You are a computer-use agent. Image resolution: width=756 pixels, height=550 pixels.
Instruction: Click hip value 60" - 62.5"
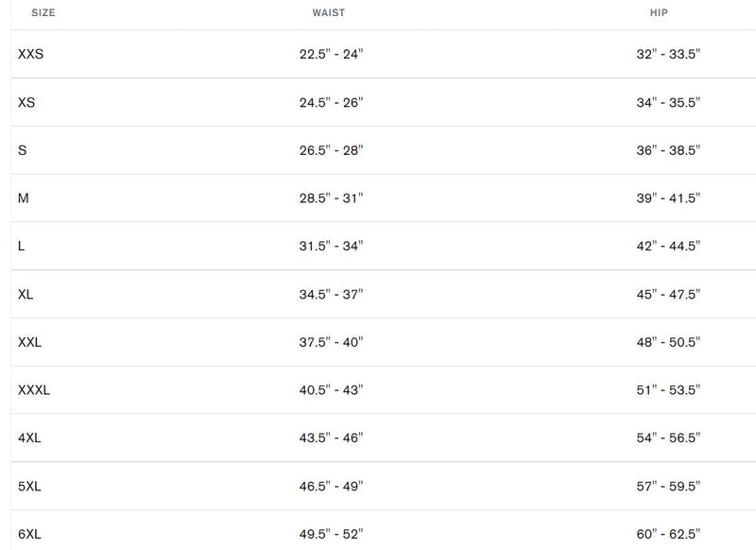point(668,534)
